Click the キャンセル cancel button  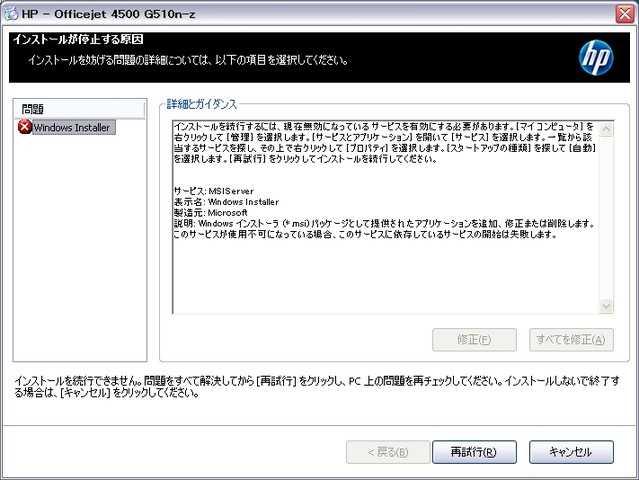click(571, 452)
